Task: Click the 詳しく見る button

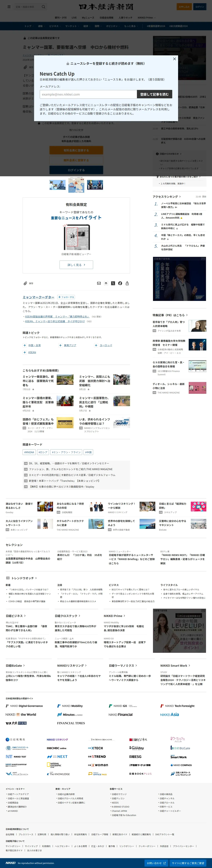Action: tap(76, 265)
